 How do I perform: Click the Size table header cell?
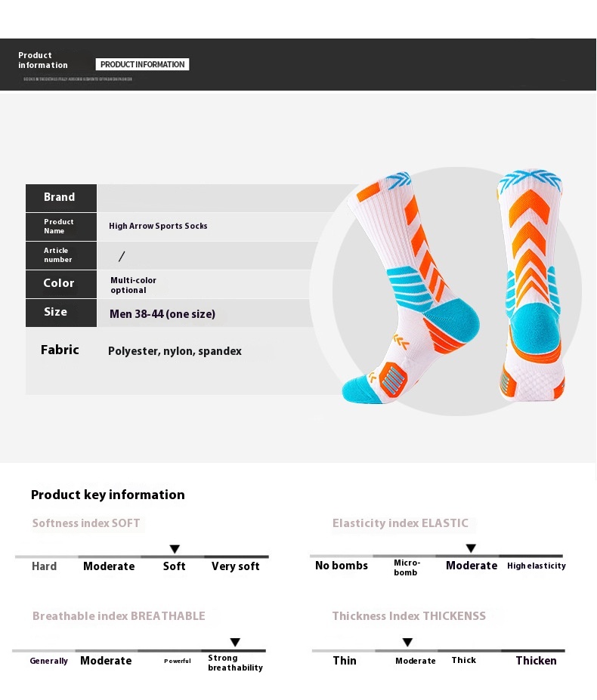(61, 313)
